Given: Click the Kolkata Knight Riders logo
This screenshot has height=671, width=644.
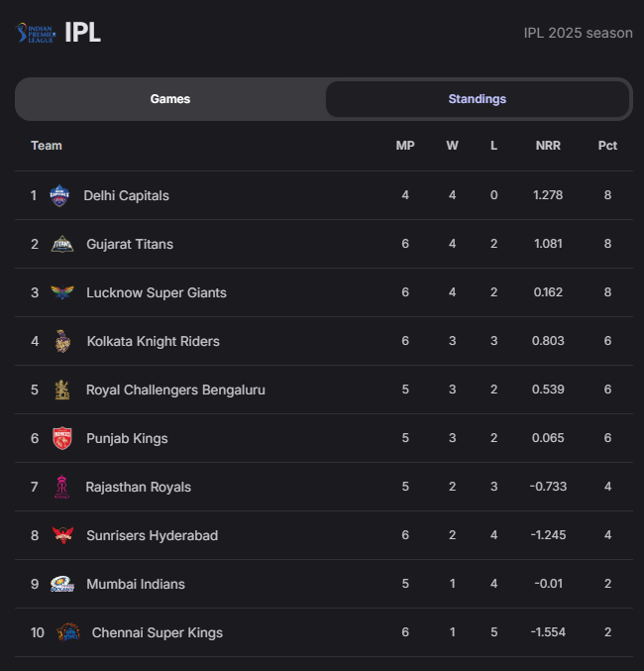Looking at the screenshot, I should [x=62, y=341].
